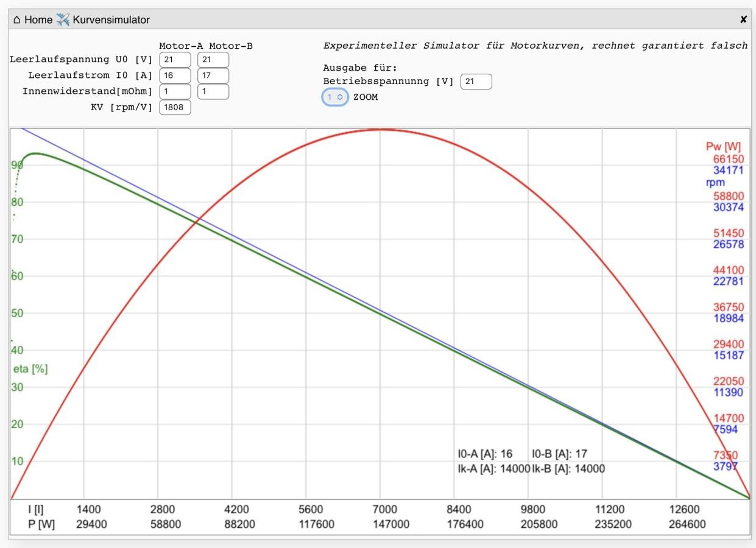Click the KV rpm/V input field
The image size is (756, 548).
(x=175, y=108)
